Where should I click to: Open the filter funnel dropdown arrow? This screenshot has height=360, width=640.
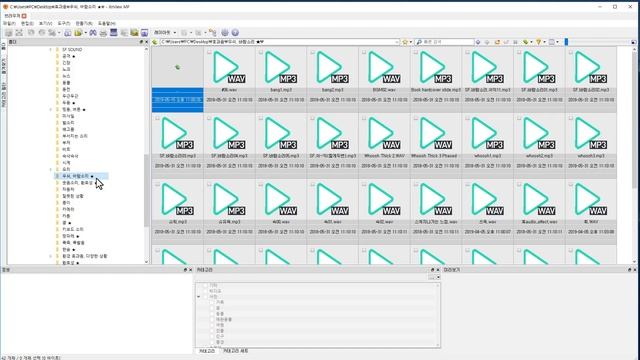[544, 42]
